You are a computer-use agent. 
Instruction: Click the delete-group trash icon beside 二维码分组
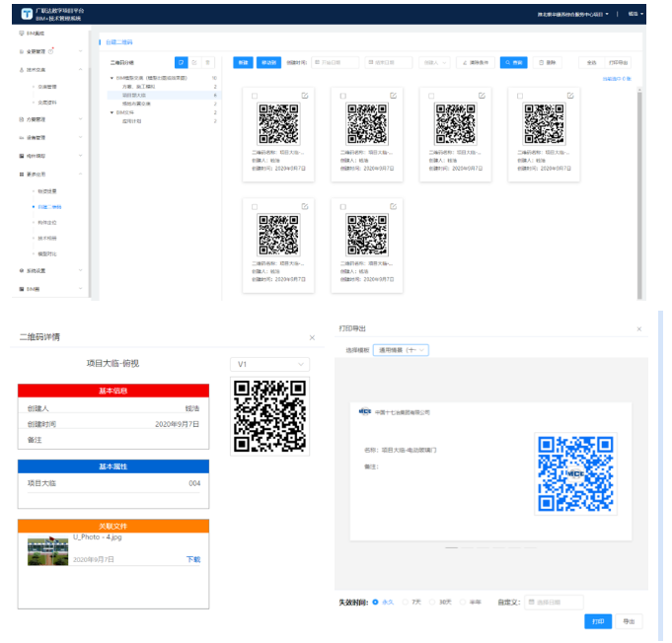pyautogui.click(x=208, y=62)
